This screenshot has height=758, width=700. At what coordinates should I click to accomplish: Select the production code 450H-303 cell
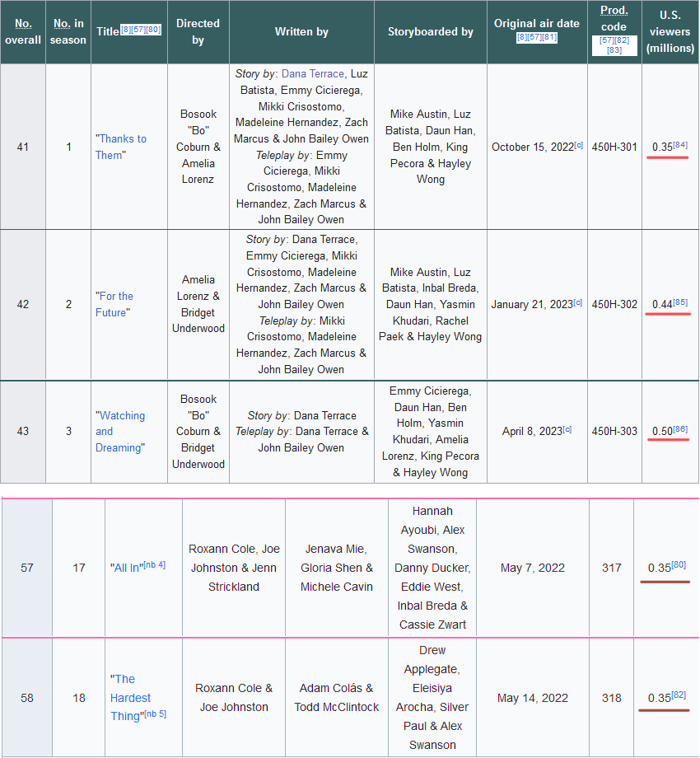coord(614,431)
